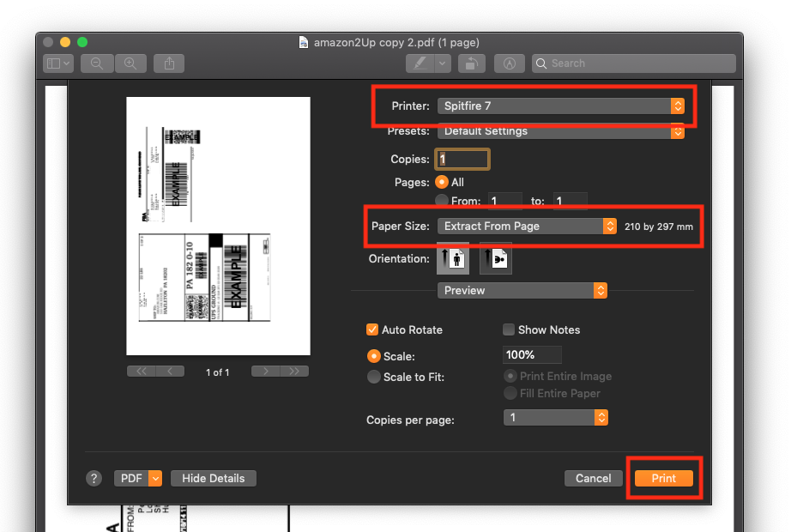This screenshot has width=791, height=532.
Task: Edit the 'to' page number field
Action: click(x=570, y=201)
